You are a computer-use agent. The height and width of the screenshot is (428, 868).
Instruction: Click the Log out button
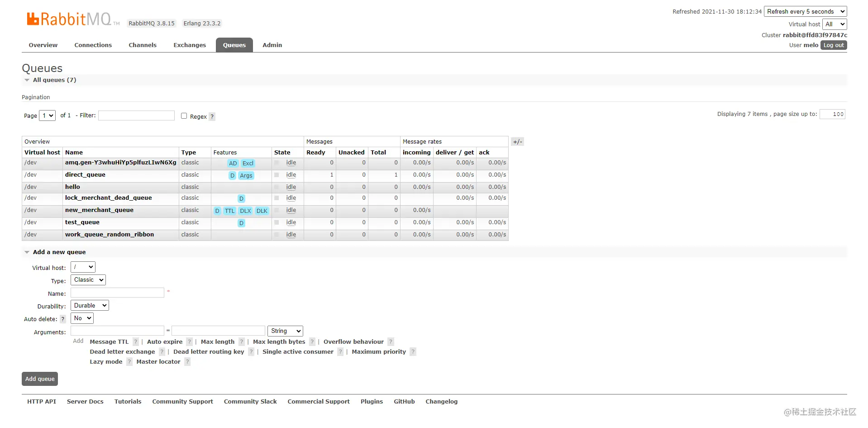click(834, 45)
